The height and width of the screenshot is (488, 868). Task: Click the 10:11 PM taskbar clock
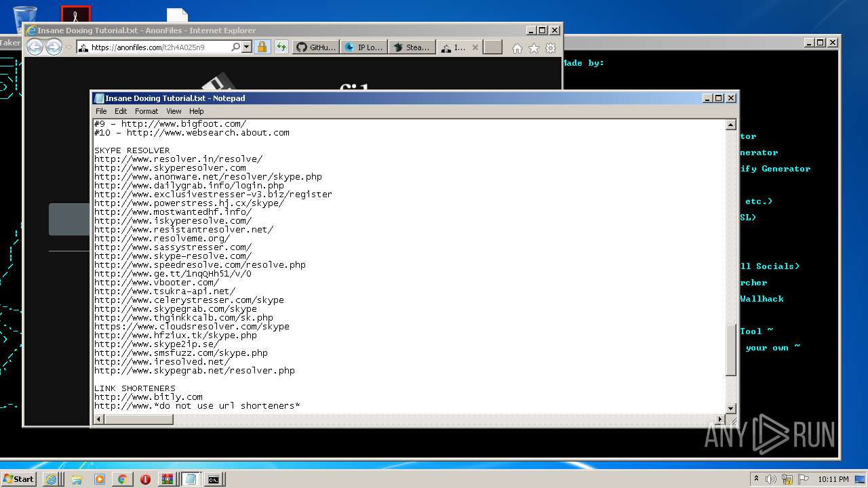(833, 479)
